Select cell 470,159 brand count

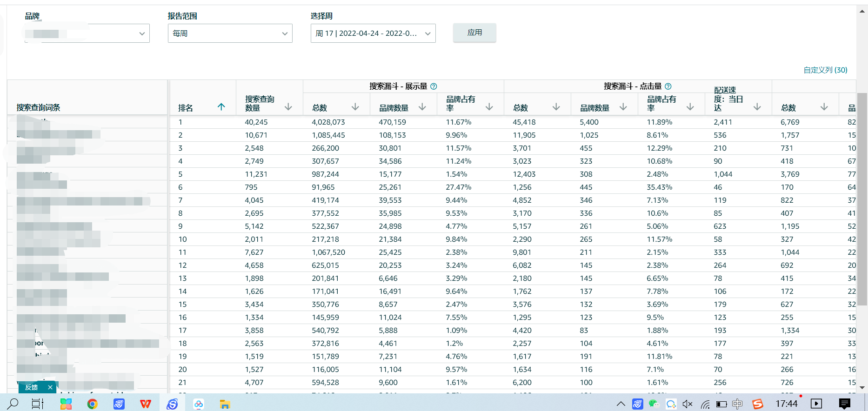(x=392, y=122)
